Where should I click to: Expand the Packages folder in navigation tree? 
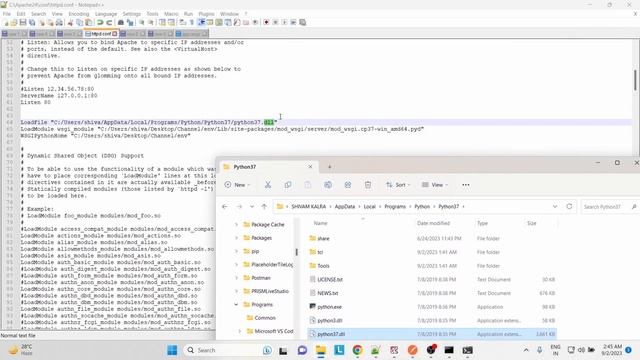pyautogui.click(x=236, y=238)
